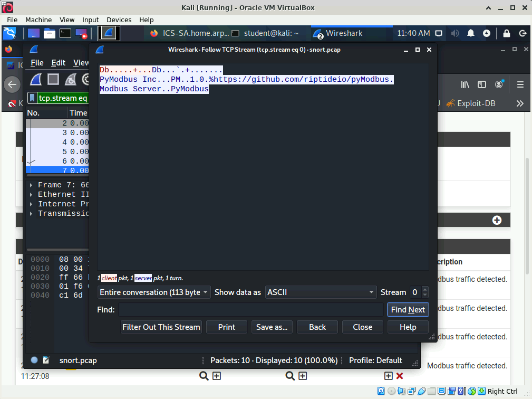532x399 pixels.
Task: Open the Entire conversation dropdown
Action: tap(154, 292)
